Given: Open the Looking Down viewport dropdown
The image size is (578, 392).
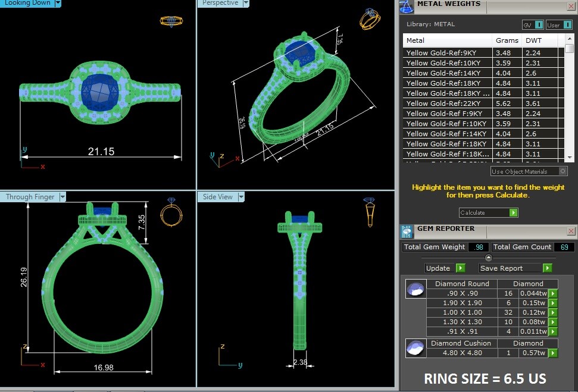Looking at the screenshot, I should [x=58, y=3].
